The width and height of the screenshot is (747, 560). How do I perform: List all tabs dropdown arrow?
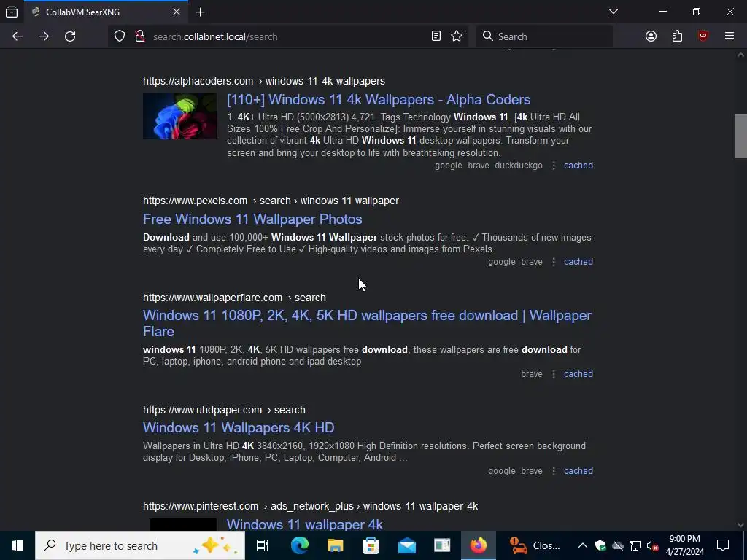613,12
